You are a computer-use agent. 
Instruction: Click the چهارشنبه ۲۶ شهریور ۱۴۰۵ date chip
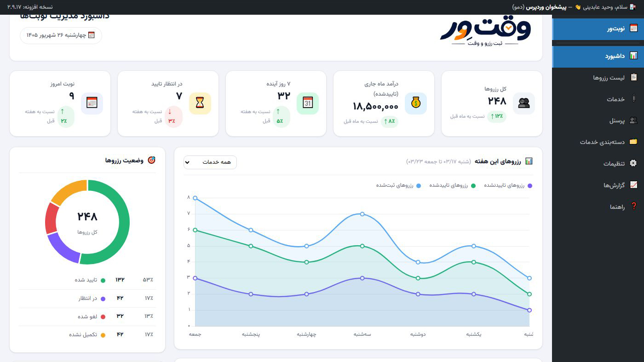point(61,35)
